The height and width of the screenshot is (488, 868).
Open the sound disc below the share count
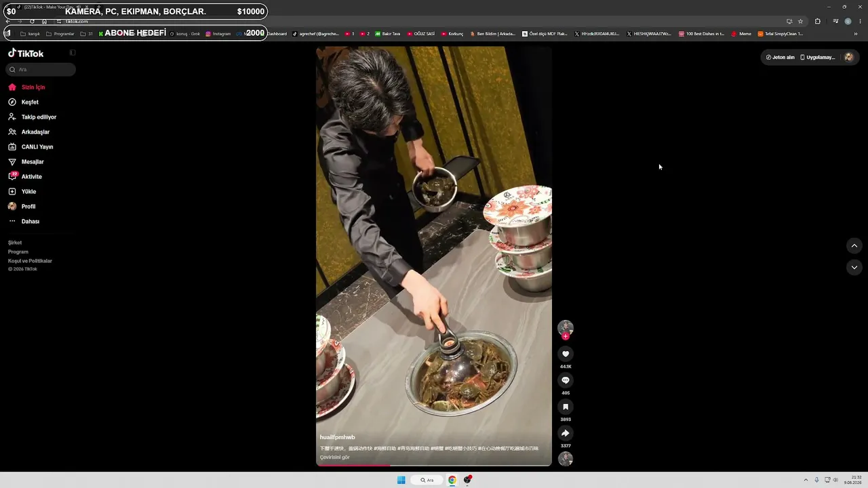(566, 459)
